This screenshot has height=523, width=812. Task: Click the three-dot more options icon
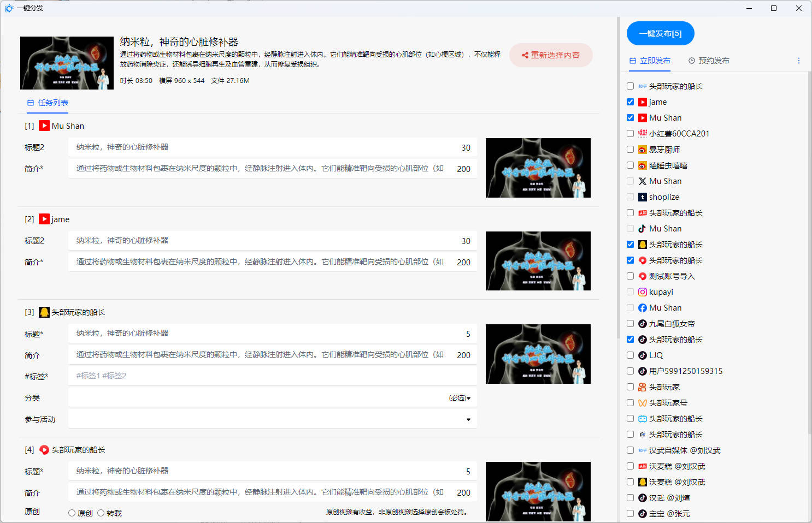[798, 61]
